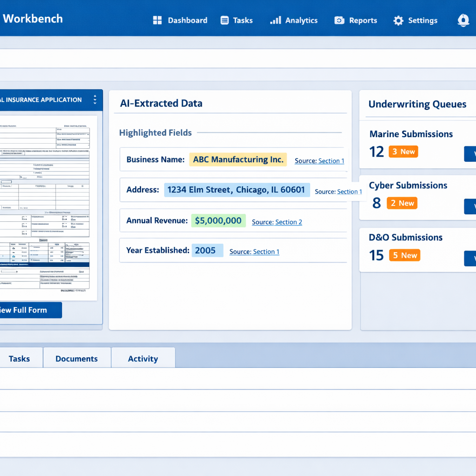Click the Dashboard grid icon
Viewport: 476px width, 476px height.
(x=157, y=20)
